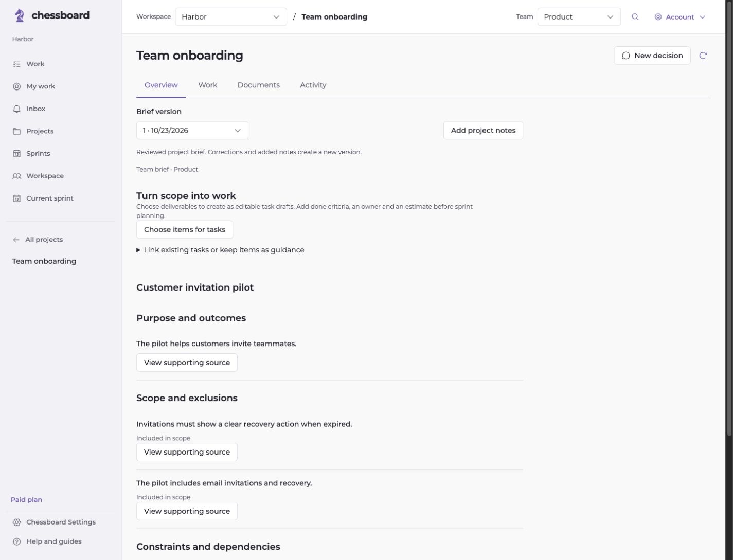Open Work via its checklist icon
Viewport: 733px width, 560px height.
click(x=16, y=64)
